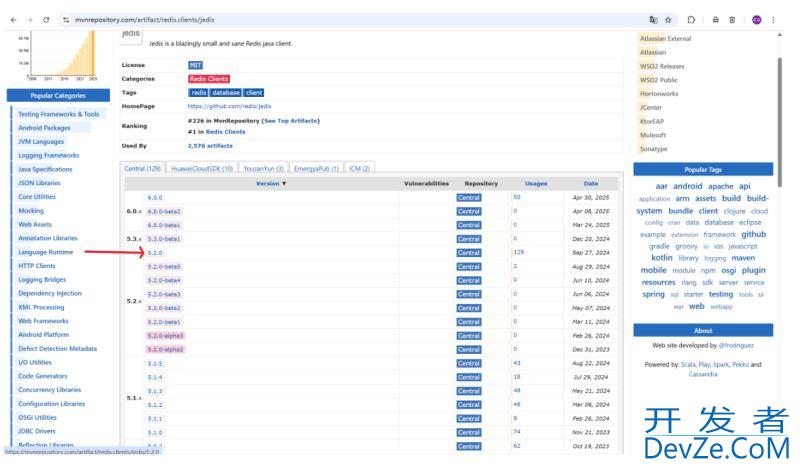This screenshot has width=800, height=470.
Task: Open version 5.2.0-beta5
Action: click(164, 267)
